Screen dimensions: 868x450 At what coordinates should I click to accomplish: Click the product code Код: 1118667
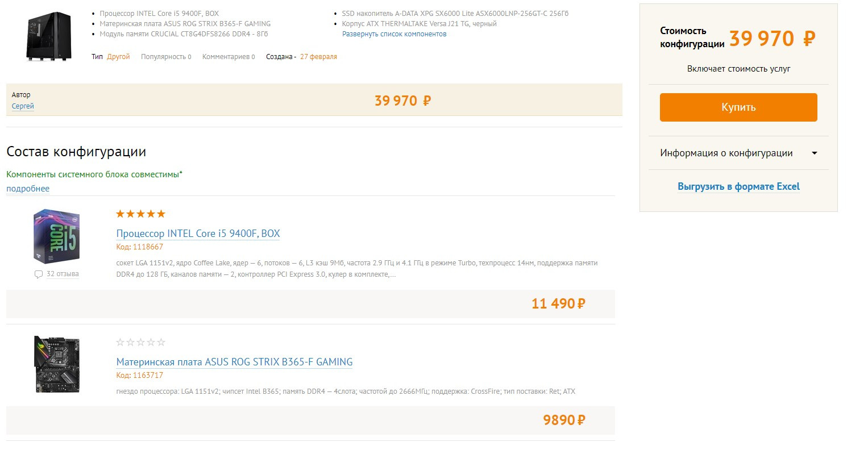point(139,247)
